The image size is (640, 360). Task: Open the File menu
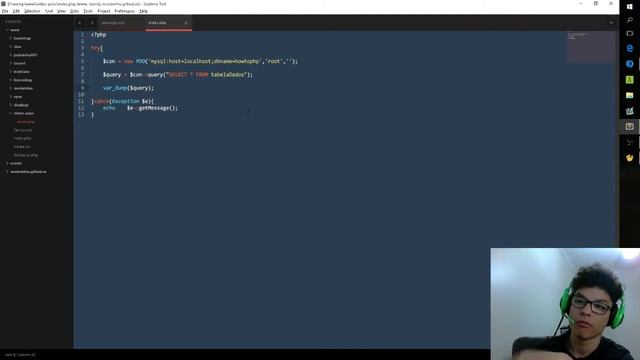(x=5, y=11)
